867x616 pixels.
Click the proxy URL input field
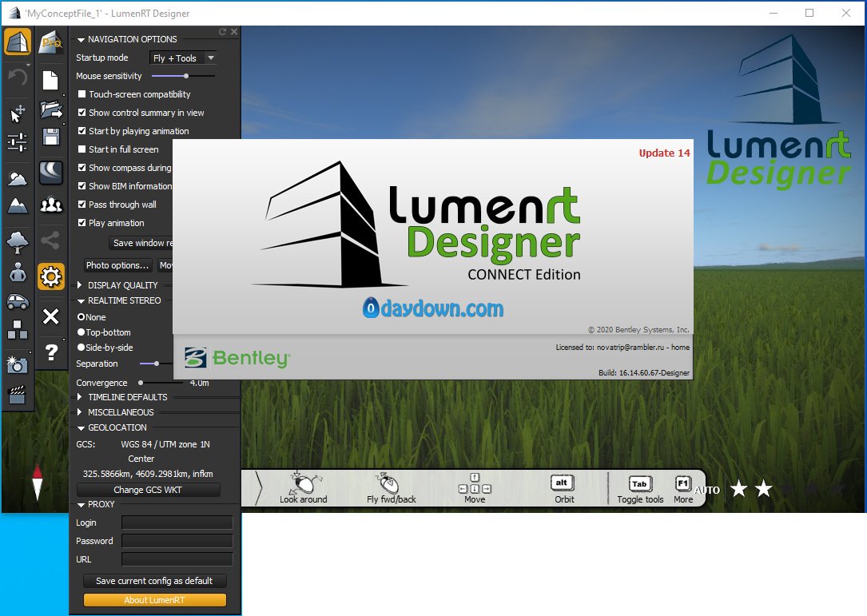point(177,559)
